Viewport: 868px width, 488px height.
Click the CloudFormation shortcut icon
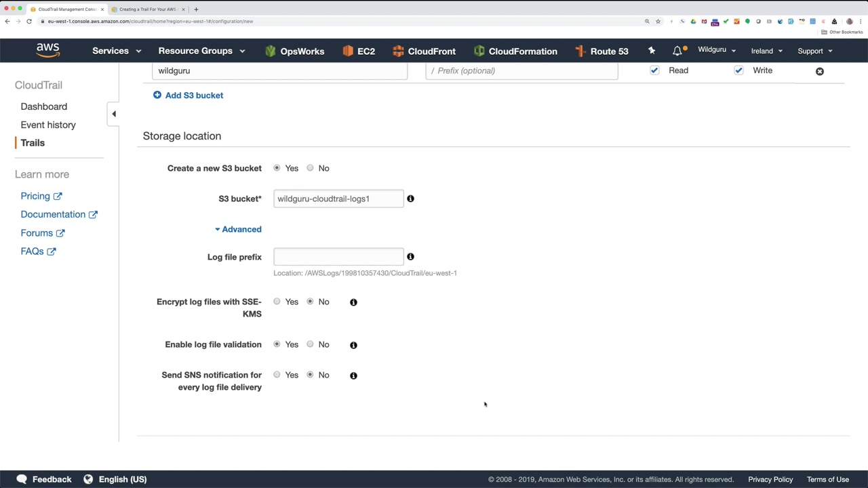tap(479, 51)
